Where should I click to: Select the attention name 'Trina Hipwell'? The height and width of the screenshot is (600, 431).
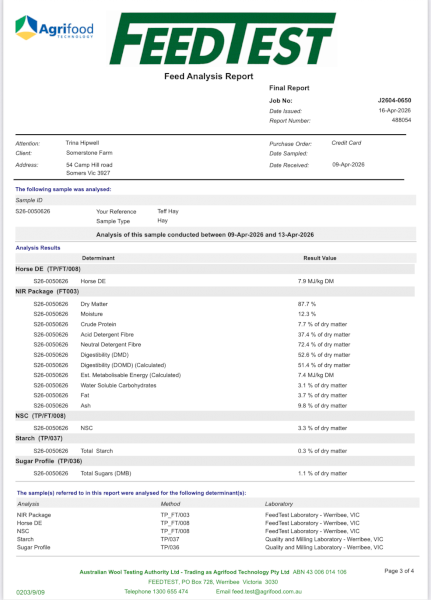pos(82,143)
